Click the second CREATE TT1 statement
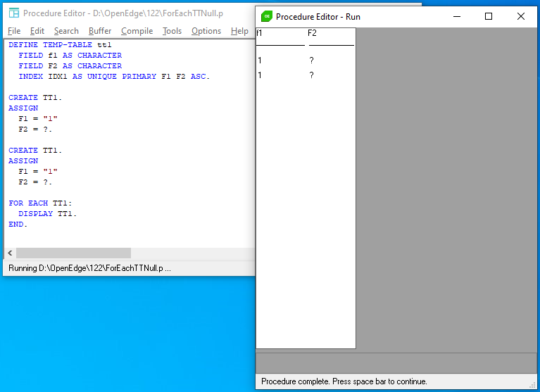The height and width of the screenshot is (392, 540). [x=35, y=151]
